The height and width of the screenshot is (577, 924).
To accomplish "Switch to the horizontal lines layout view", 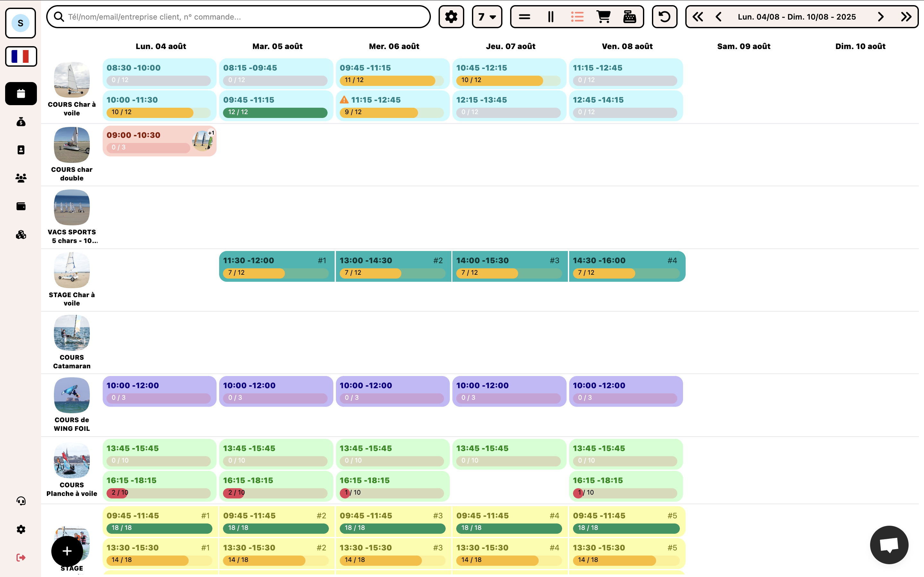I will [x=524, y=16].
